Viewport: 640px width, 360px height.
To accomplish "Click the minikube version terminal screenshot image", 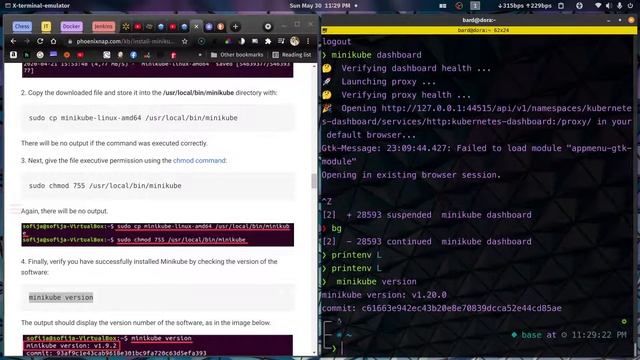I will tap(158, 345).
